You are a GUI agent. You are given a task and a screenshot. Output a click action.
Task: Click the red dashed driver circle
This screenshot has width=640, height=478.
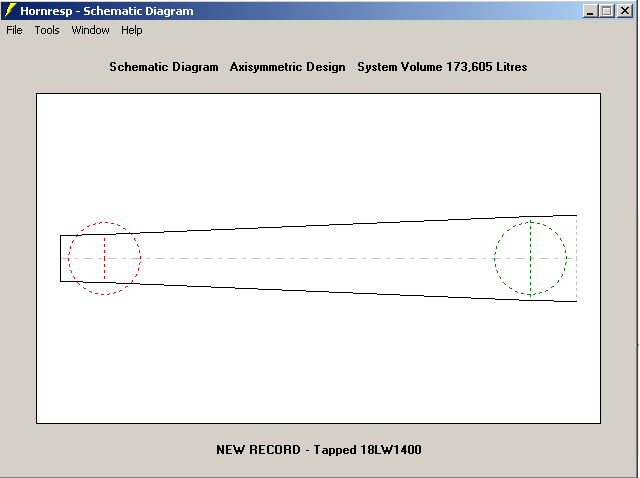pos(104,258)
